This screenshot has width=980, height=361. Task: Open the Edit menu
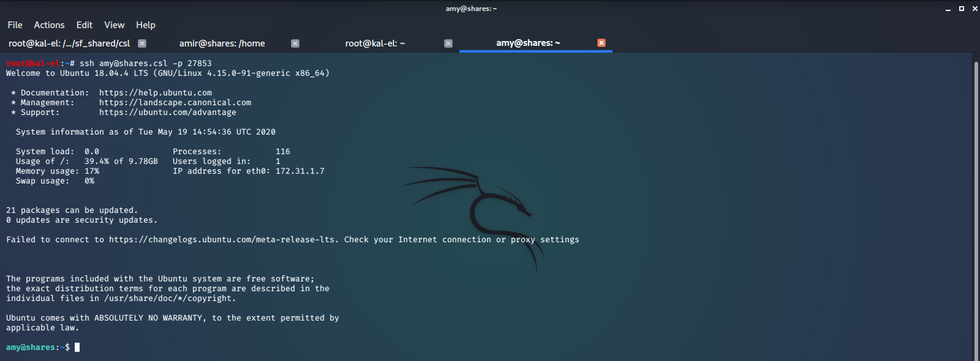click(x=85, y=25)
